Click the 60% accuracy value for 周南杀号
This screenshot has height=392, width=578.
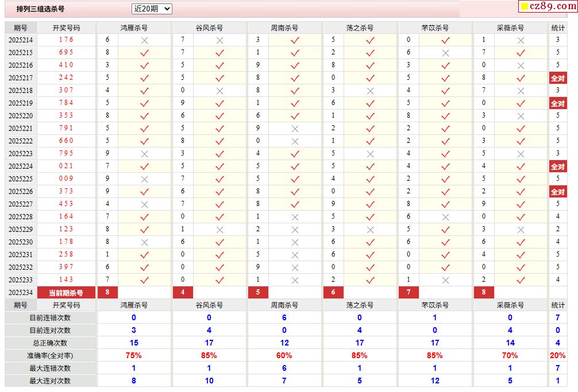[x=284, y=356]
